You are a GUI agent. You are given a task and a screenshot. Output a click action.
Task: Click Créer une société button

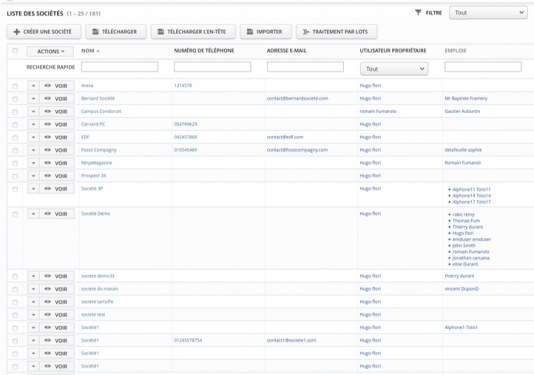pyautogui.click(x=44, y=32)
